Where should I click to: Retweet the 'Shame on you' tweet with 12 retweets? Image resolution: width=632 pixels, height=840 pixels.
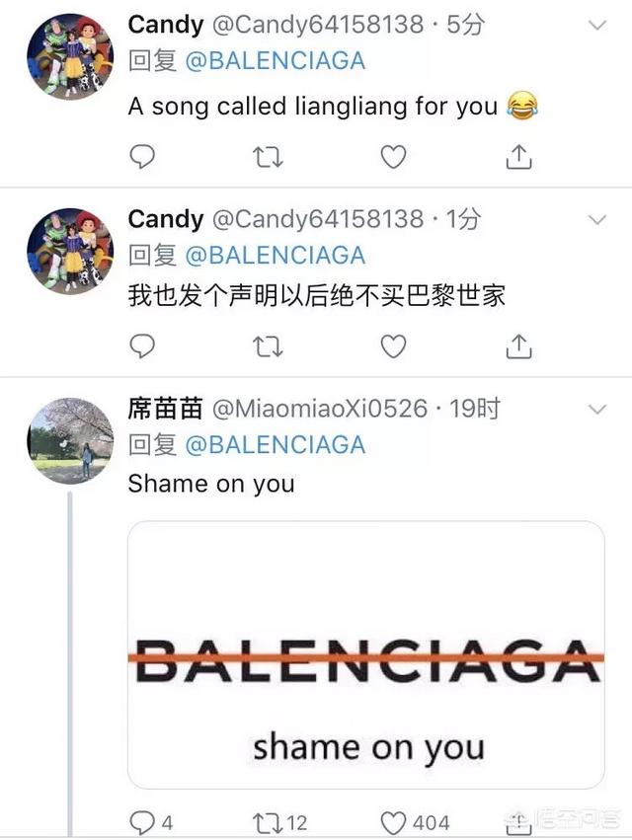(279, 822)
